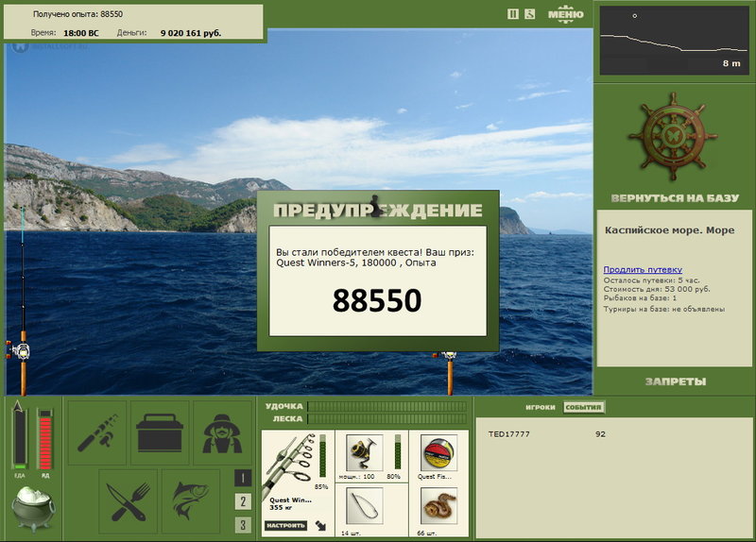Click the 88550 experience number in dialog

(377, 300)
